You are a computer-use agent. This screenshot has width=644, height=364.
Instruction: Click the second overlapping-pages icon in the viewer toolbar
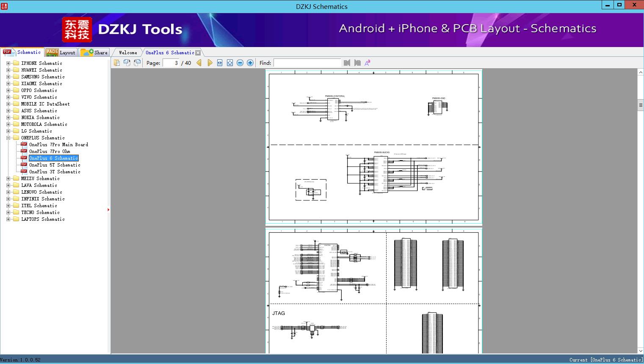coord(127,63)
